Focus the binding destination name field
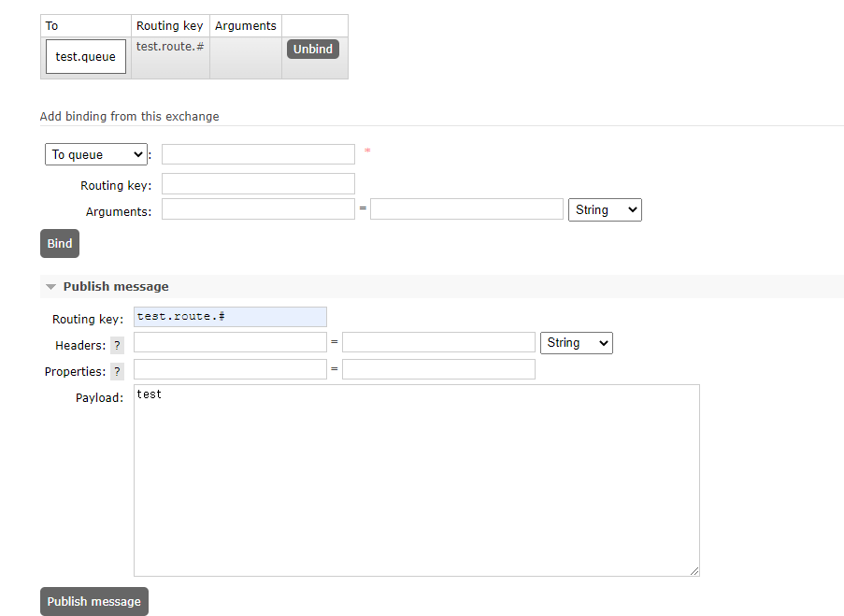The width and height of the screenshot is (844, 616). (258, 154)
